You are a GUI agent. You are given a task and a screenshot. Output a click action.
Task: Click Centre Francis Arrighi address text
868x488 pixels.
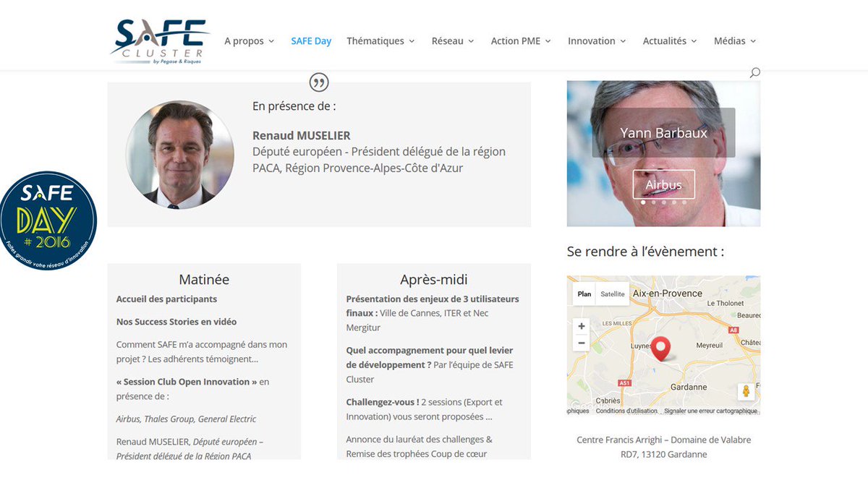(663, 447)
